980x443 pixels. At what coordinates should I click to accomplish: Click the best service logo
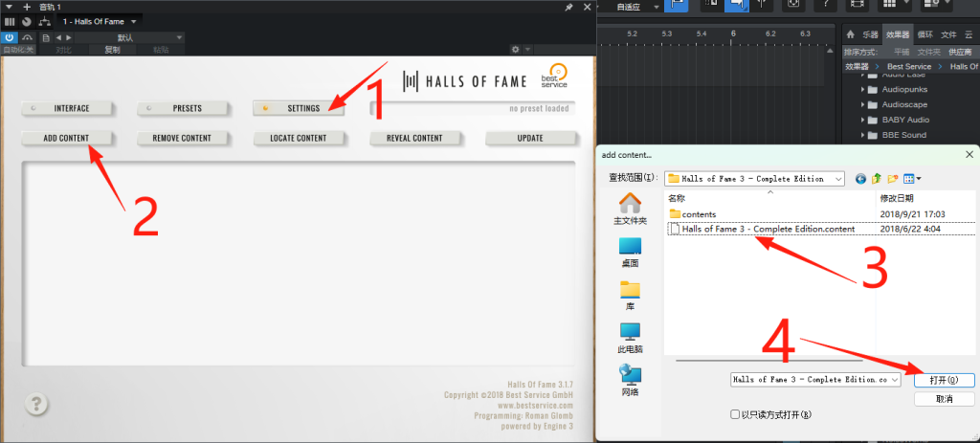(554, 76)
